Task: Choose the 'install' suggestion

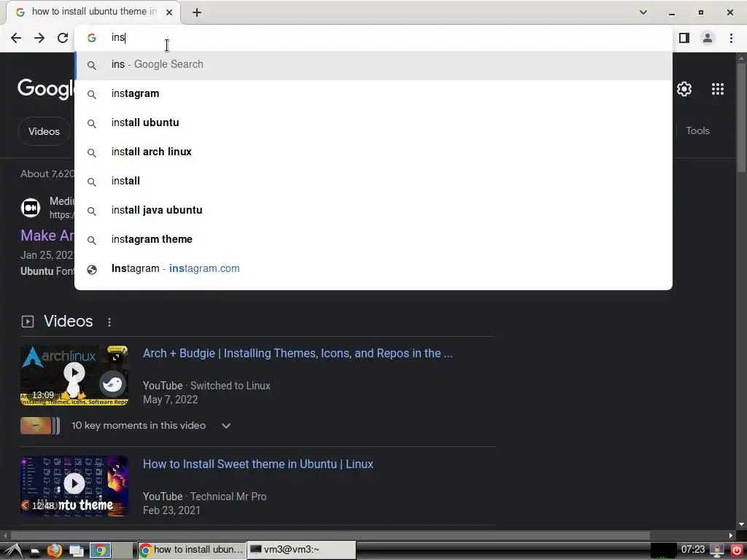Action: (x=373, y=181)
